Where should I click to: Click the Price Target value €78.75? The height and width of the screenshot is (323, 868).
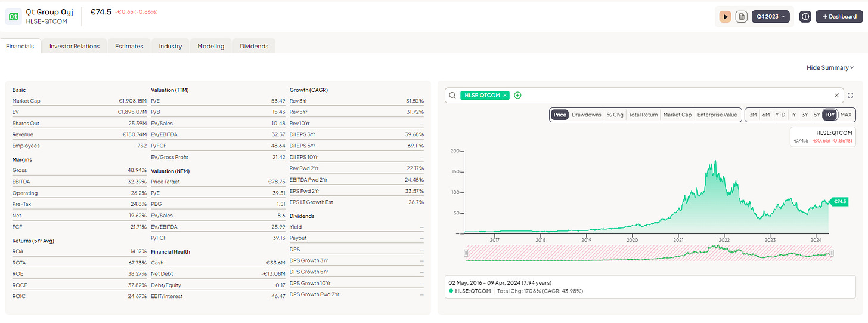[276, 182]
